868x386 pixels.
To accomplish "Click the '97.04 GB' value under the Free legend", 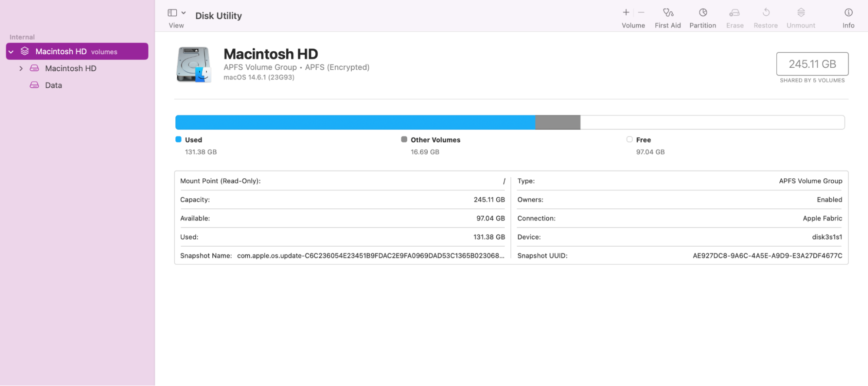I will (x=650, y=152).
